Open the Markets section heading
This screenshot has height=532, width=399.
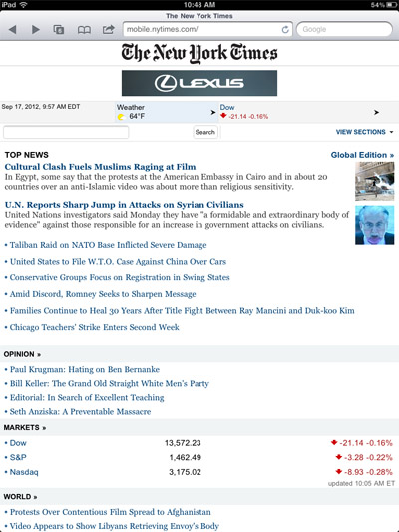coord(25,428)
